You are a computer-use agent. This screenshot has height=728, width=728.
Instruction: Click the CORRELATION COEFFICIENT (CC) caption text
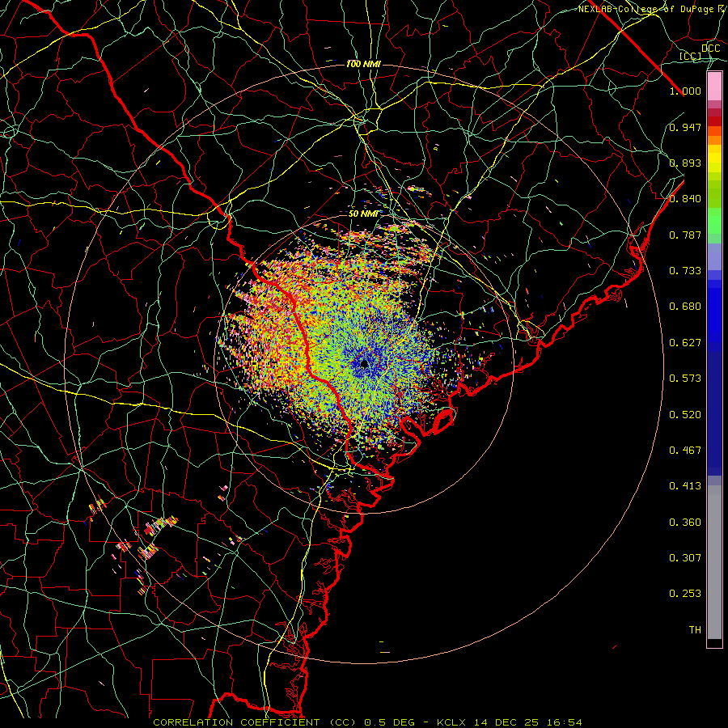[254, 722]
